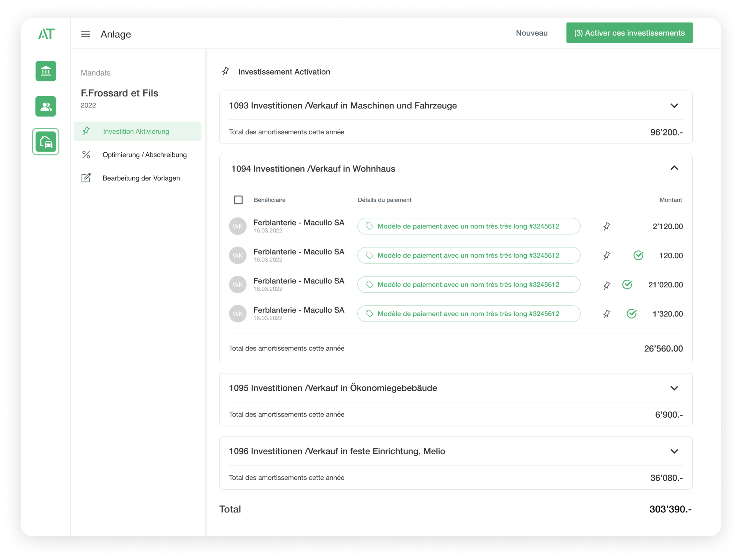Viewport: 742px width, 560px height.
Task: Open payment model tag on the 120.00 row
Action: [x=469, y=255]
